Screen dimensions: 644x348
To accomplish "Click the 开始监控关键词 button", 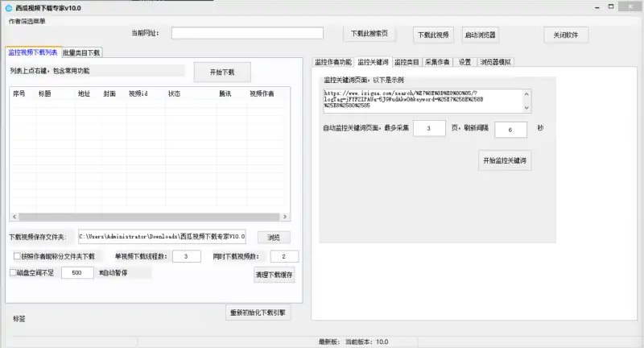I will pyautogui.click(x=505, y=160).
